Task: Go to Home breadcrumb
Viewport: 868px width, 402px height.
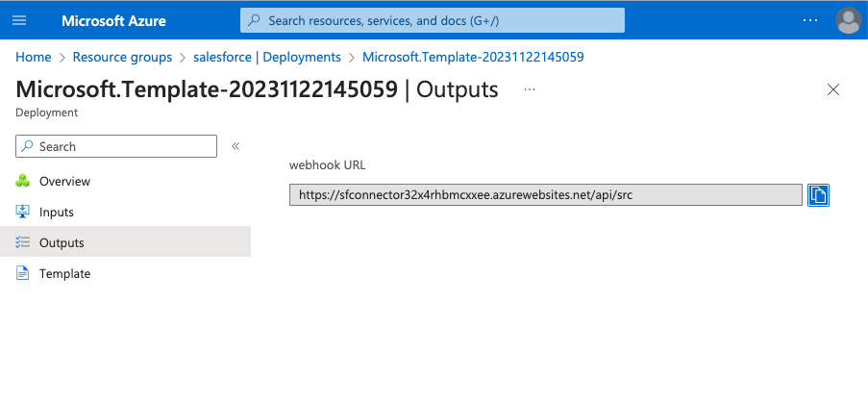Action: click(34, 57)
